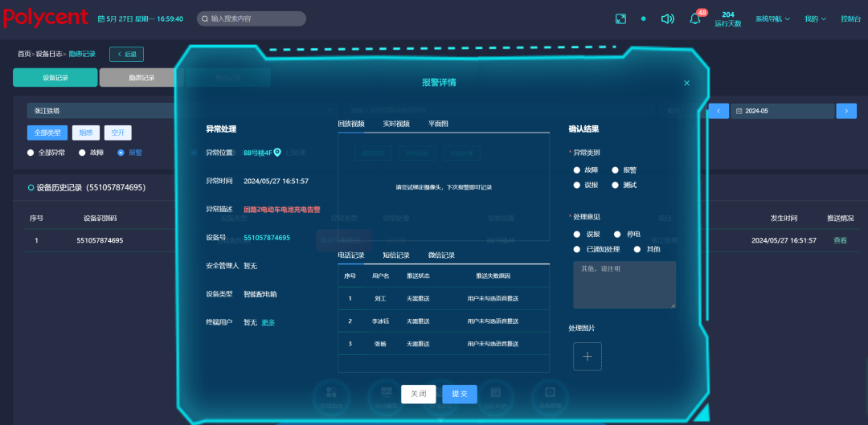868x425 pixels.
Task: Open notifications bell with 48 badge
Action: tap(695, 18)
